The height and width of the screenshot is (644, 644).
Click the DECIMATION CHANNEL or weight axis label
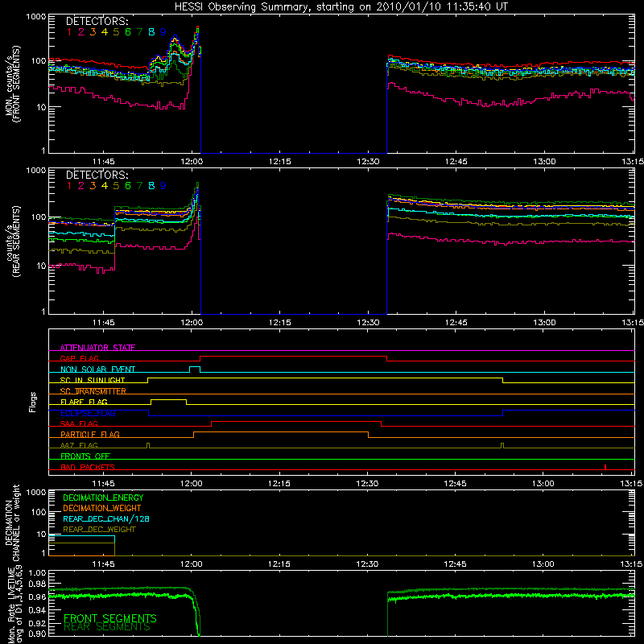click(12, 522)
